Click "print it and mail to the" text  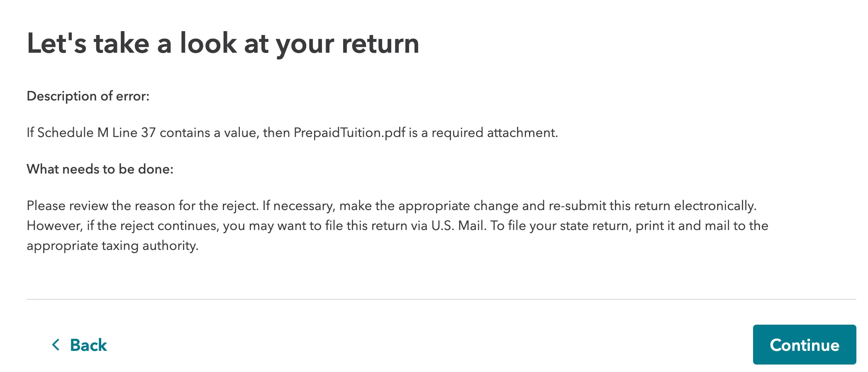702,226
